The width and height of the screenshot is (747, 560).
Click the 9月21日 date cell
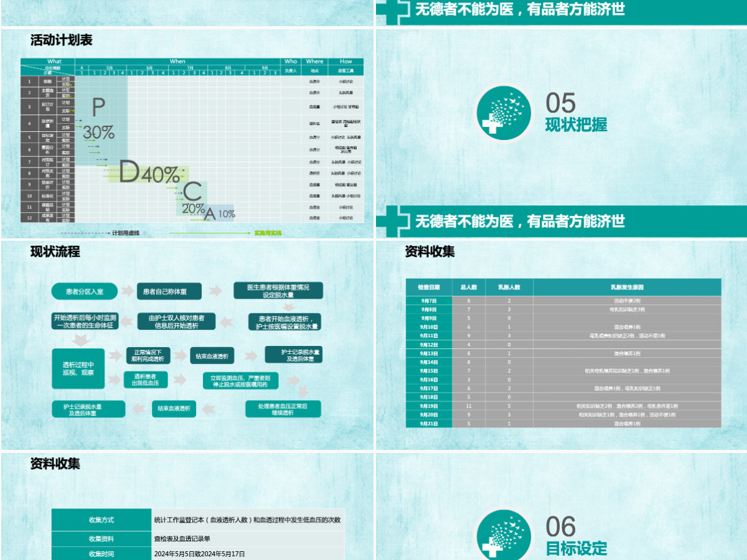tap(429, 423)
